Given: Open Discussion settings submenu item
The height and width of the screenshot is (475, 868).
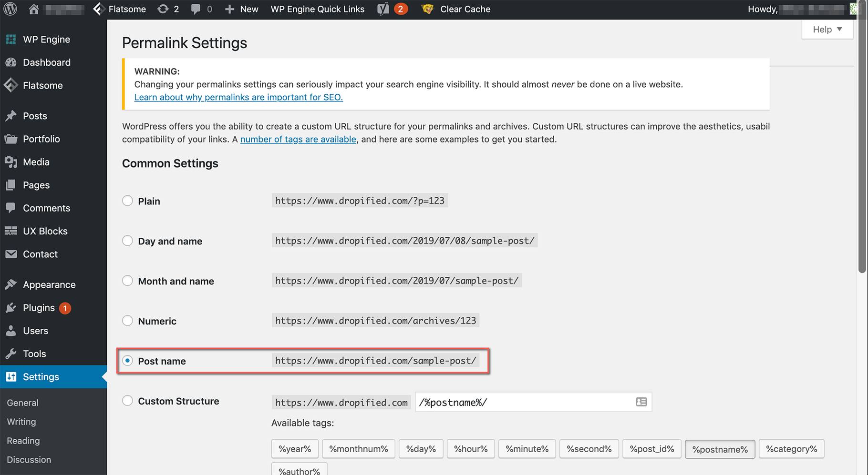Looking at the screenshot, I should [29, 460].
